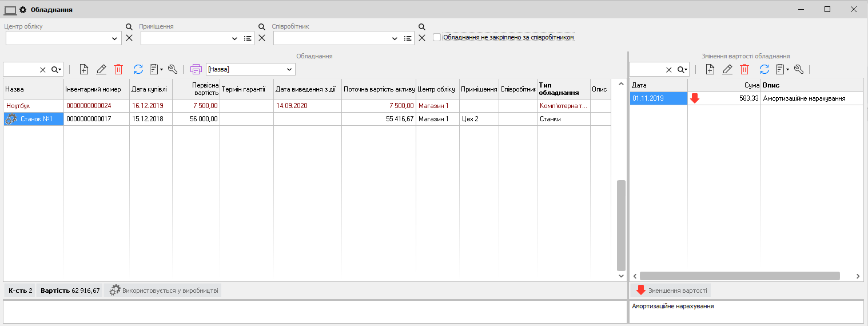The image size is (868, 326).
Task: Refresh the Обладнання equipment list
Action: [138, 69]
